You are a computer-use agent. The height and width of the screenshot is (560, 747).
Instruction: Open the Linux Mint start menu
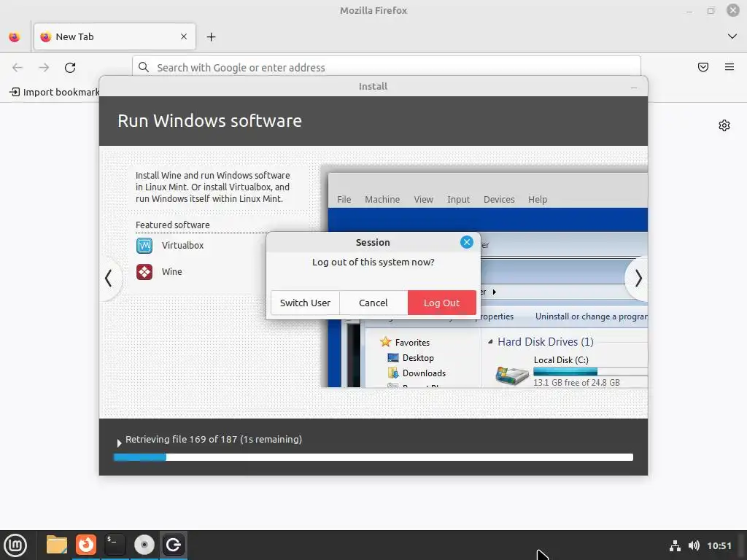pyautogui.click(x=15, y=545)
